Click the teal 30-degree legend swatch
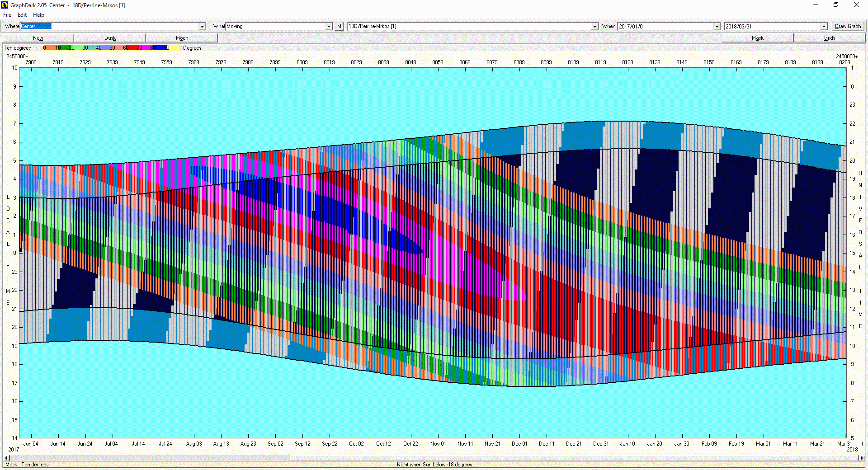The height and width of the screenshot is (470, 868). [91, 48]
